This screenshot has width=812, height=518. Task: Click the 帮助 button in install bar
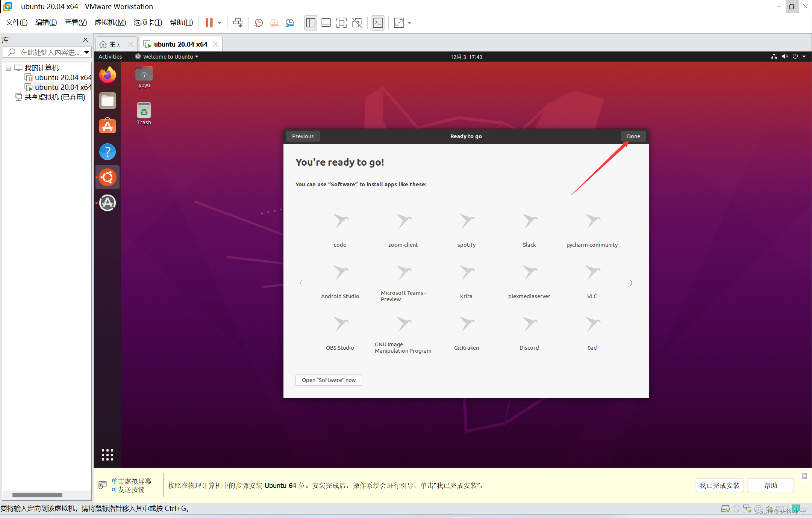771,485
